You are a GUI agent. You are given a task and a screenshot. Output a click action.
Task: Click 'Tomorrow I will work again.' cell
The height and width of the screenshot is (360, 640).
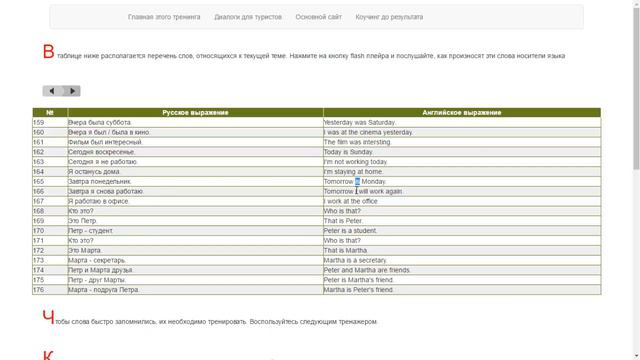click(462, 191)
